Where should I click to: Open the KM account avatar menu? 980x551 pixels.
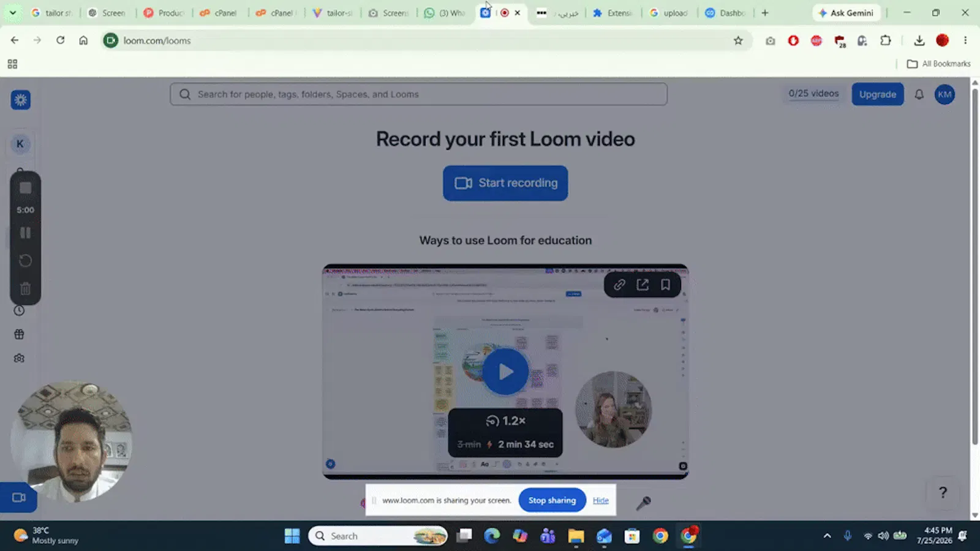944,94
